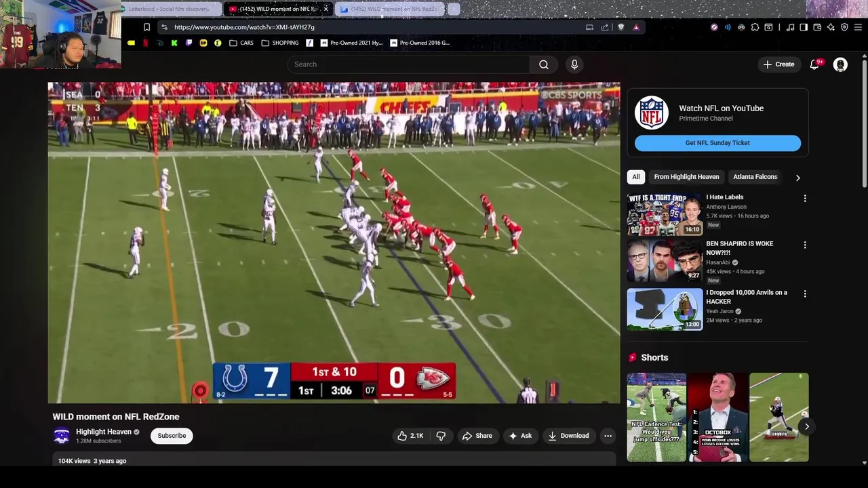The image size is (868, 488).
Task: Open options for Anvils on HACKER video
Action: pyautogui.click(x=805, y=294)
